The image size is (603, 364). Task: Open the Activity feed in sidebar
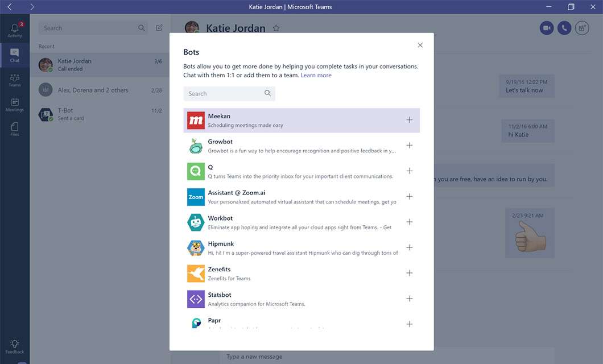tap(14, 28)
